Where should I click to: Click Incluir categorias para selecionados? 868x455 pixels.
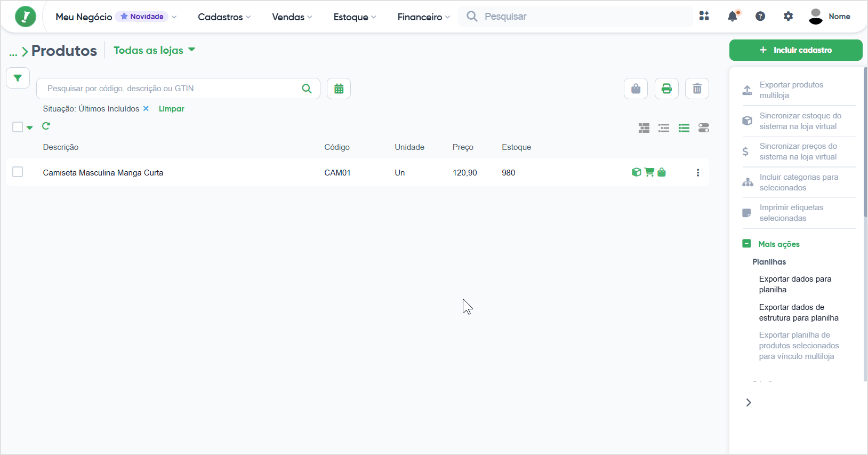coord(799,182)
